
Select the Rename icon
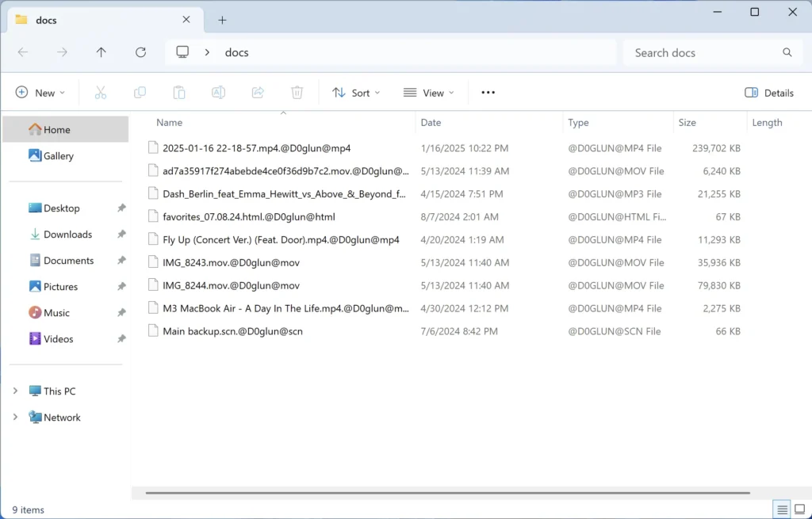pyautogui.click(x=218, y=92)
